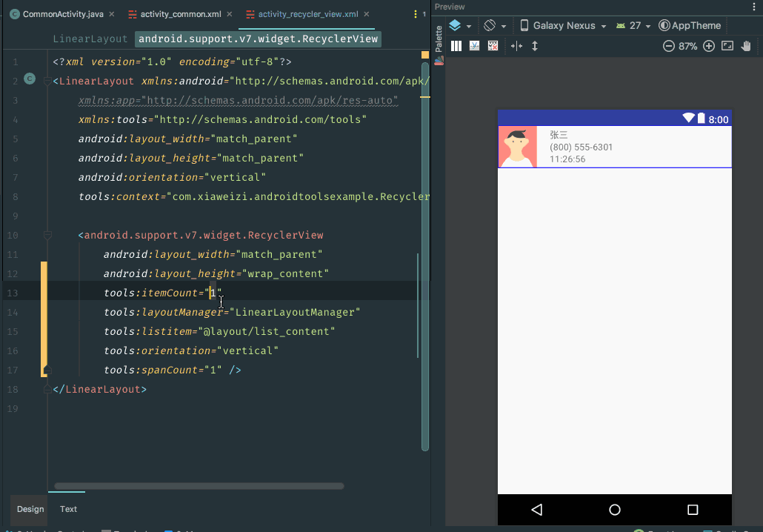The width and height of the screenshot is (763, 532).
Task: Open the API level 27 dropdown
Action: (x=633, y=25)
